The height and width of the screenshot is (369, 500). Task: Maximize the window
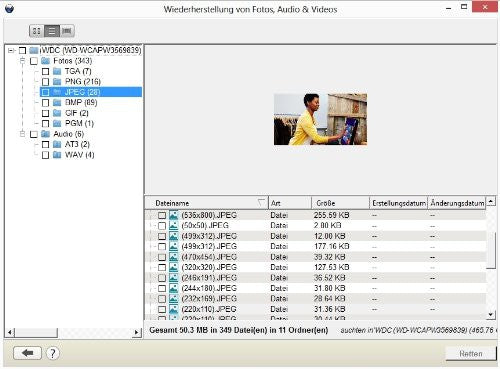click(464, 7)
